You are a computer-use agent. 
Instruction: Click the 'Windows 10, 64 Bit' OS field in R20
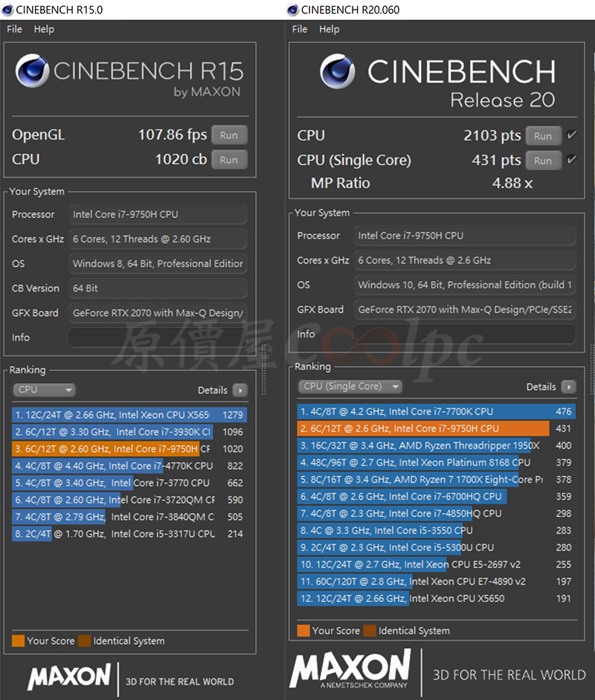pyautogui.click(x=464, y=285)
